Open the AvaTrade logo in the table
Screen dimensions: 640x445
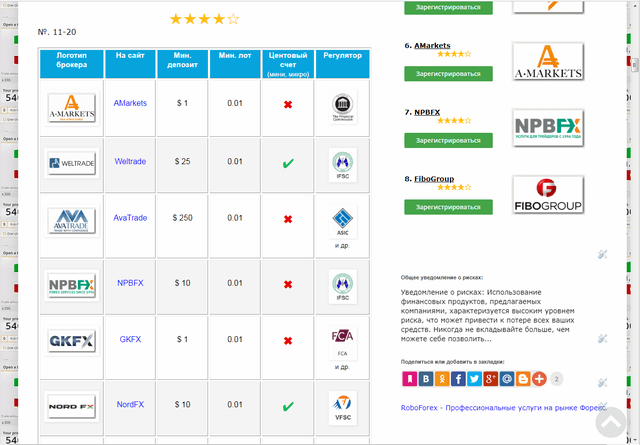(71, 221)
